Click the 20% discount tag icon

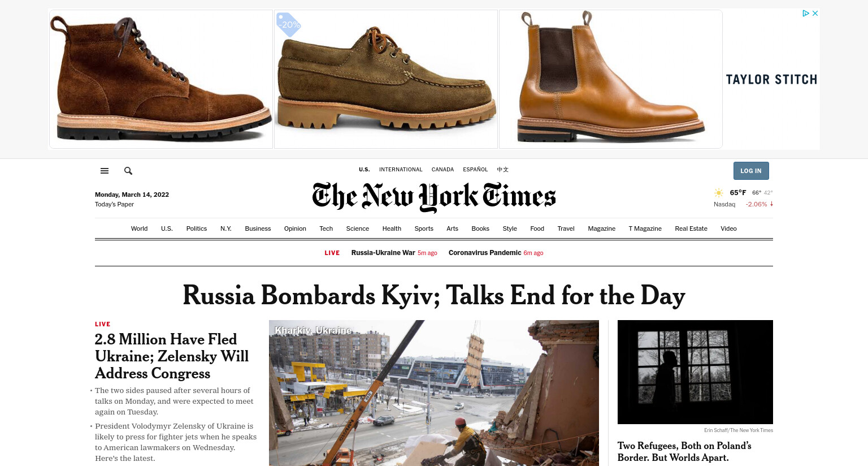tap(288, 24)
